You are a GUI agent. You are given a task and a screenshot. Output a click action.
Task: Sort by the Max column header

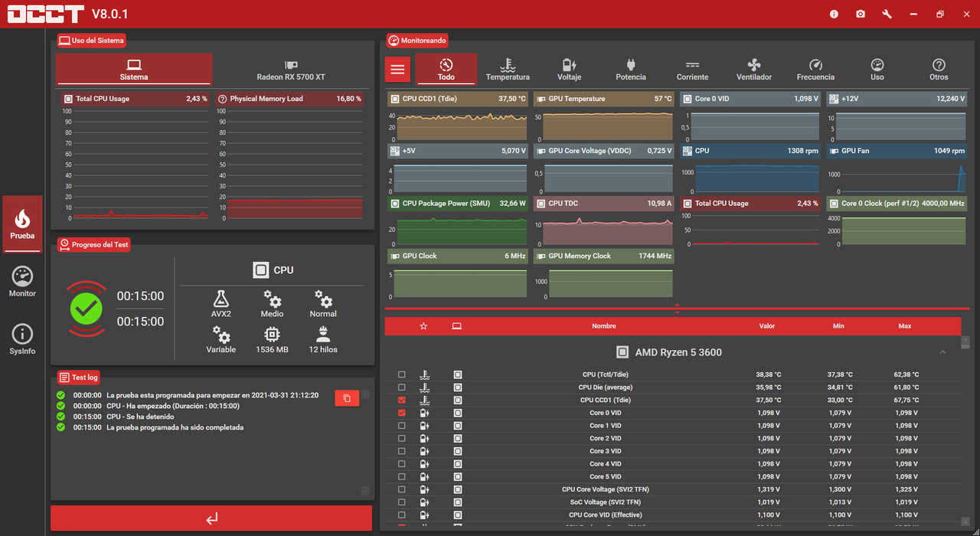tap(905, 326)
